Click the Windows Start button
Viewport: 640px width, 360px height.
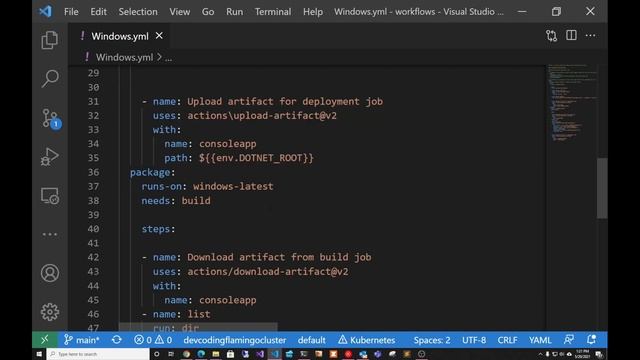click(x=39, y=354)
